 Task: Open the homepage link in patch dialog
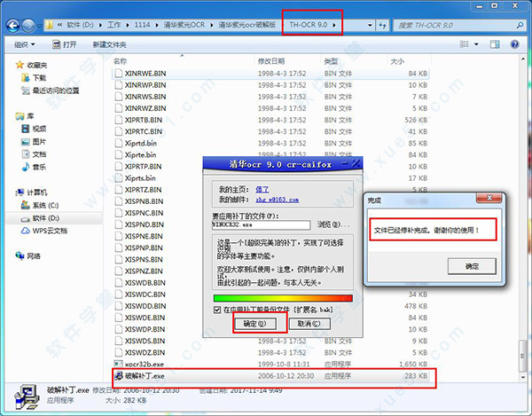(262, 189)
